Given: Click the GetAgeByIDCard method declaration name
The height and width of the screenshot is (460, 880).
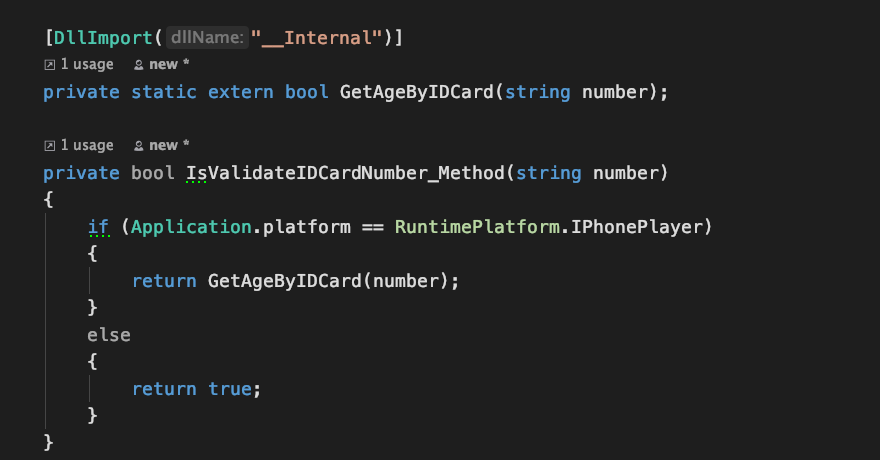Looking at the screenshot, I should 417,92.
